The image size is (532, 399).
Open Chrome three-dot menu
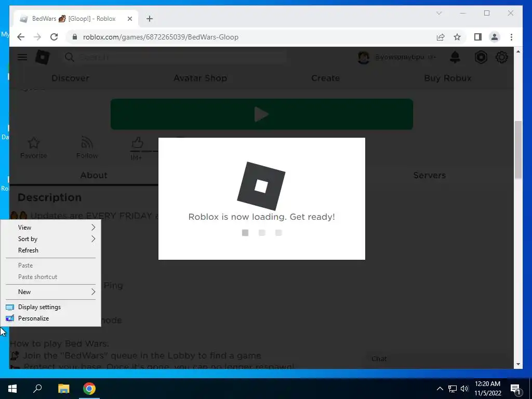click(511, 37)
